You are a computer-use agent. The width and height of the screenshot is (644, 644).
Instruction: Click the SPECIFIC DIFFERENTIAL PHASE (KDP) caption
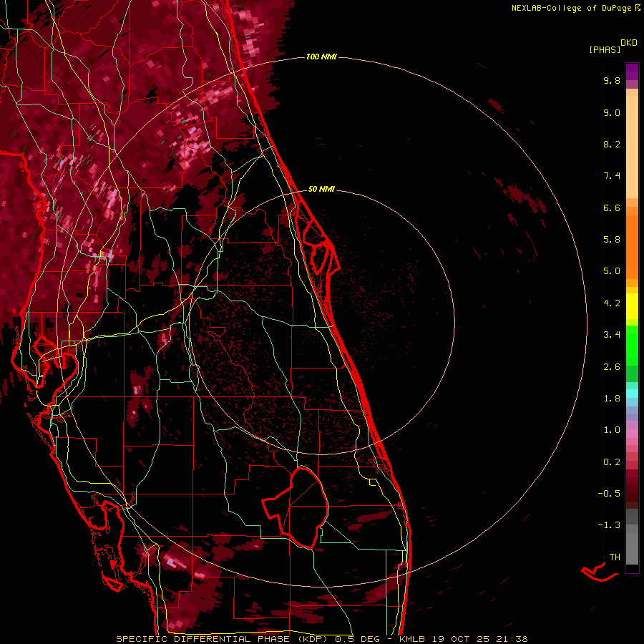(x=224, y=639)
